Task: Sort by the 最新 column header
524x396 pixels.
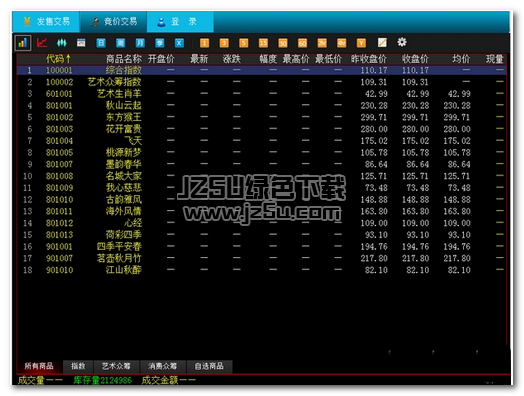Action: (199, 59)
